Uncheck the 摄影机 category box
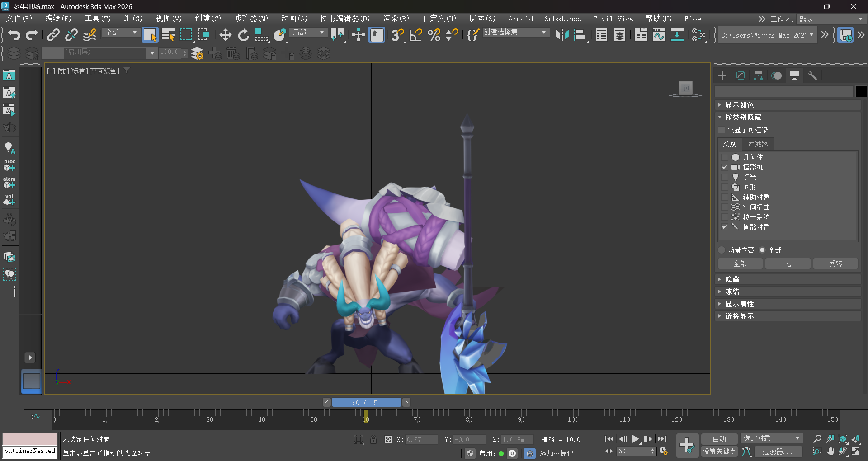 (725, 167)
